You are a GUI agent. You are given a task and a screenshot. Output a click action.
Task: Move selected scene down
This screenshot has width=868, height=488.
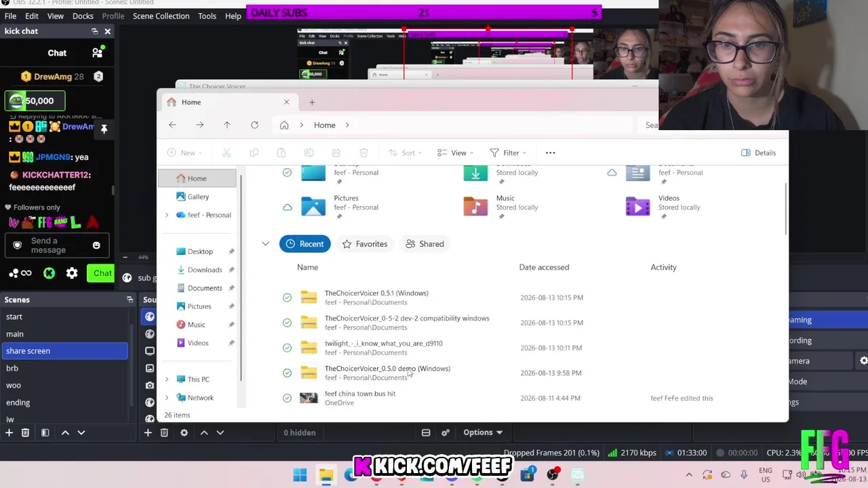81,432
